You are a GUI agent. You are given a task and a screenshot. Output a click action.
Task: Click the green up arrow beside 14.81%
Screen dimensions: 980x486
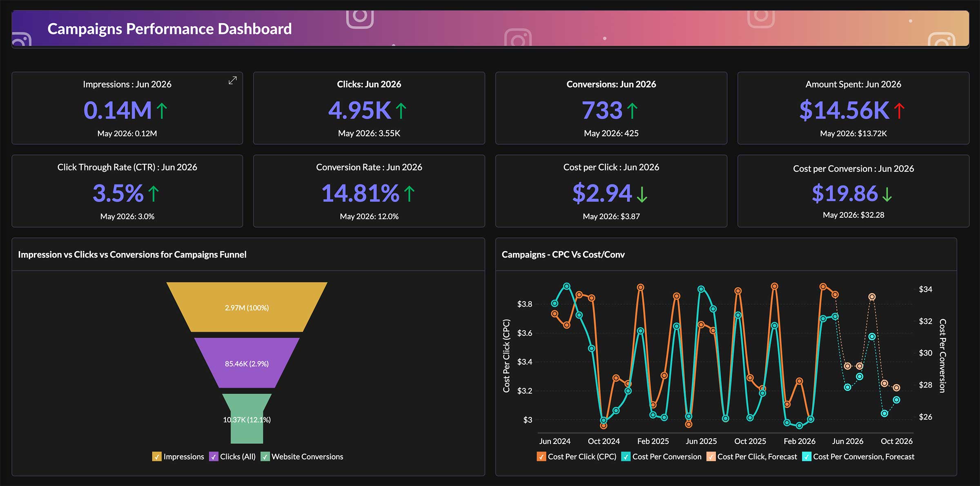point(409,194)
